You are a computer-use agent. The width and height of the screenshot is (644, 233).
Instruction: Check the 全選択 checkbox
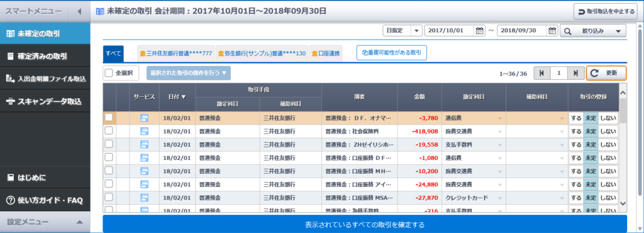[x=109, y=73]
